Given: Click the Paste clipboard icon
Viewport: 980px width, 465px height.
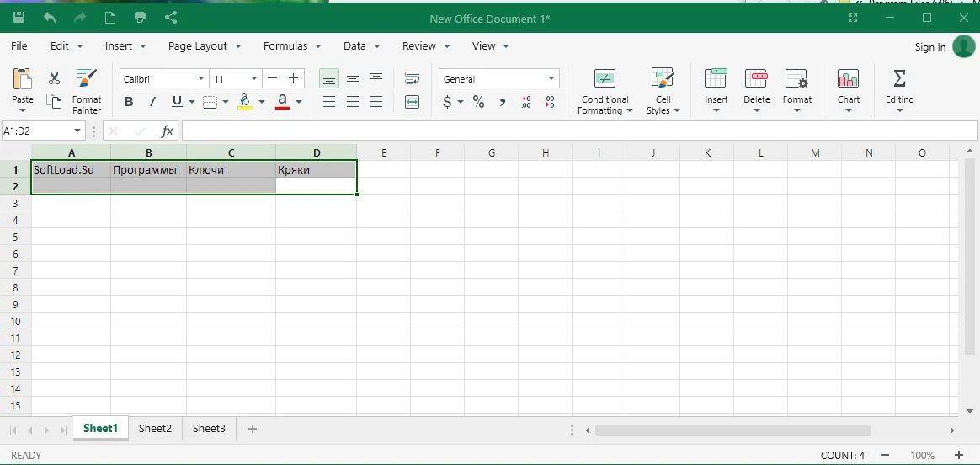Looking at the screenshot, I should click(23, 79).
